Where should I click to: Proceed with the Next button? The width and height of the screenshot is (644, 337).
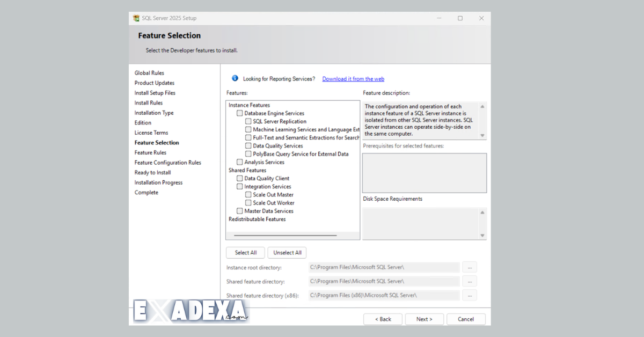(x=424, y=319)
